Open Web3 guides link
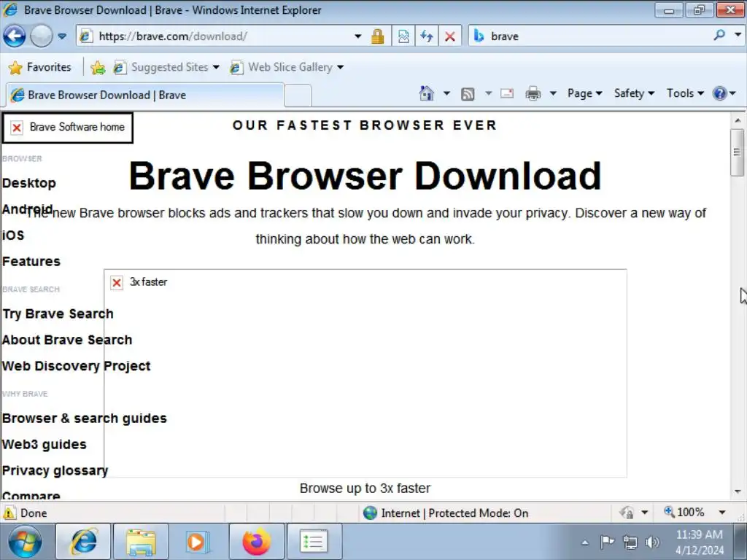The image size is (747, 560). click(44, 444)
